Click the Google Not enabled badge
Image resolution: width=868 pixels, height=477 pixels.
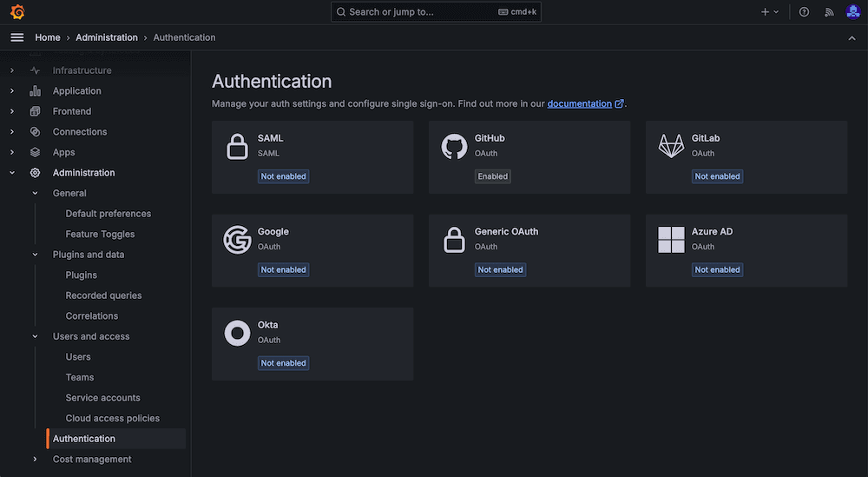pos(284,270)
